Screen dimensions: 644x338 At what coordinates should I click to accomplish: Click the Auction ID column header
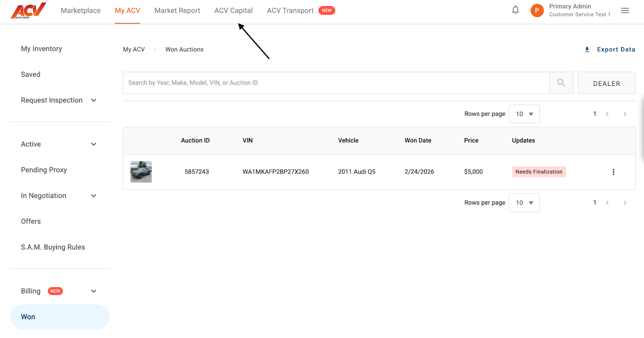(195, 141)
